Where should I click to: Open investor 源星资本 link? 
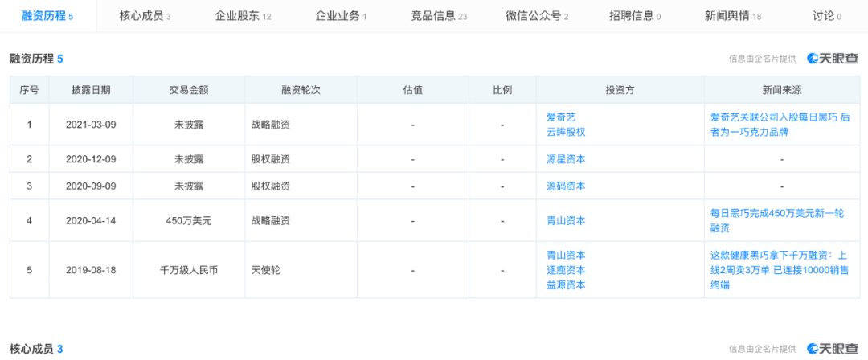pos(566,159)
